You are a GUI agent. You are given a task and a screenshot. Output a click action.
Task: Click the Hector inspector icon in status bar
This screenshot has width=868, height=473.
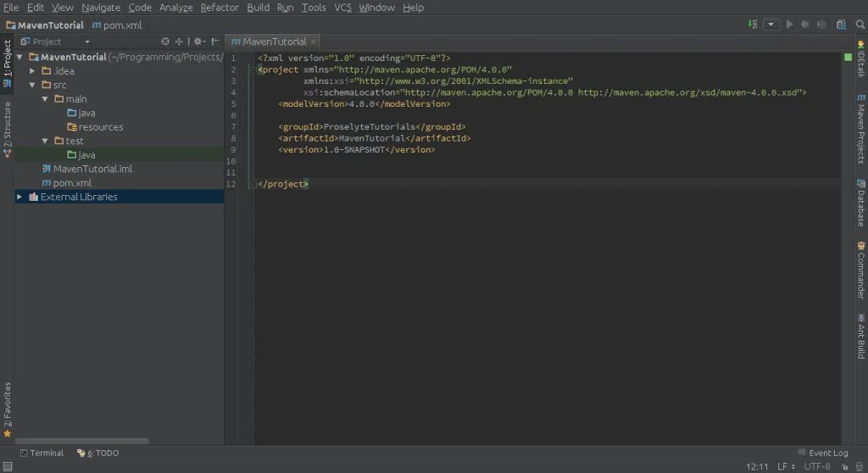tap(860, 467)
